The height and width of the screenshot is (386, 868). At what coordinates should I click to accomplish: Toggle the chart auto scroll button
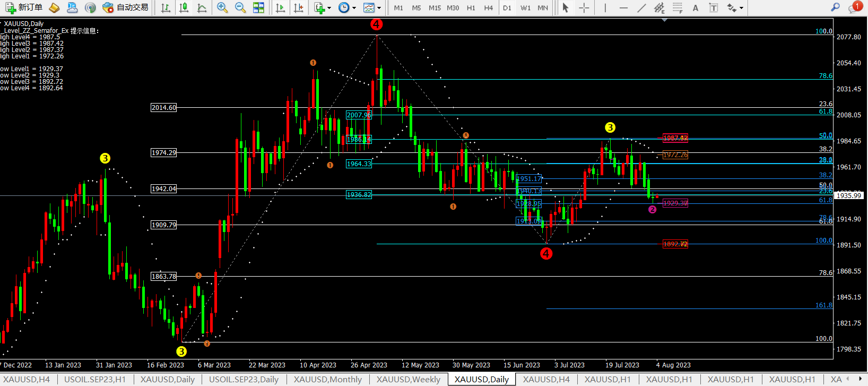[281, 7]
